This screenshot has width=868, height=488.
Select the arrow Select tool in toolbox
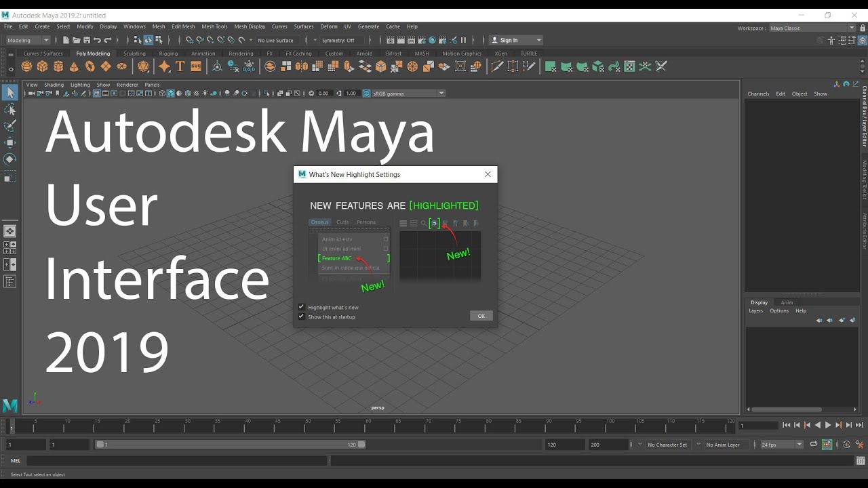(x=9, y=93)
